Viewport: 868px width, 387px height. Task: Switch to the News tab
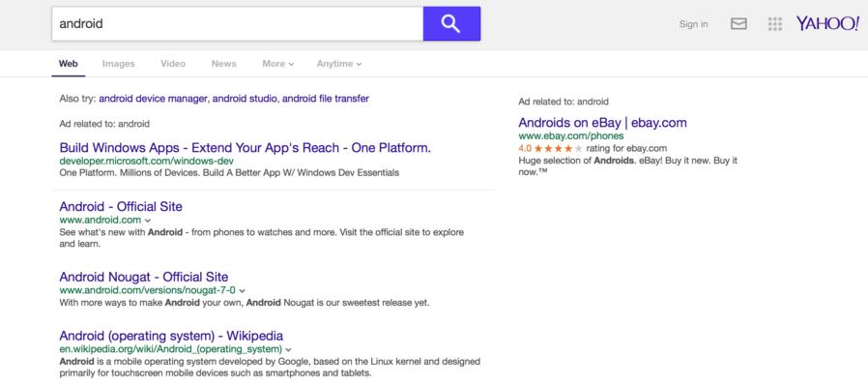tap(223, 64)
